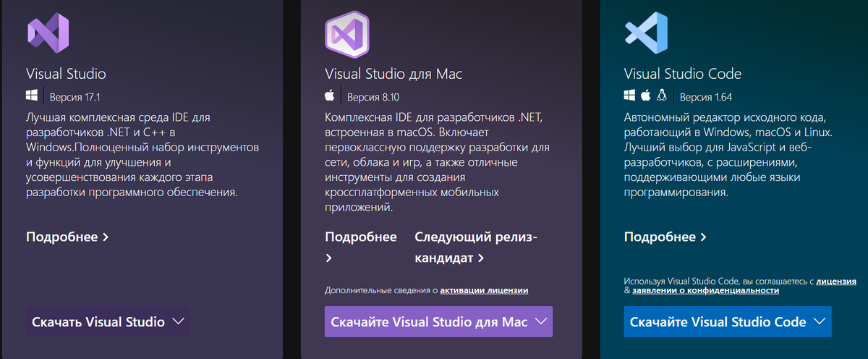
Task: Open the Скачайте Visual Studio Code dropdown
Action: click(727, 321)
